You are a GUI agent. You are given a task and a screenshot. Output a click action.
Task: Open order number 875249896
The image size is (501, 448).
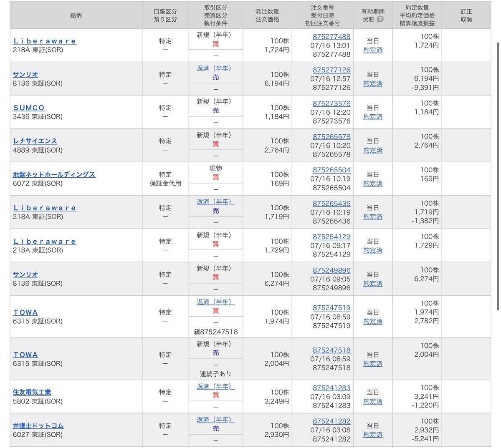[x=331, y=270]
